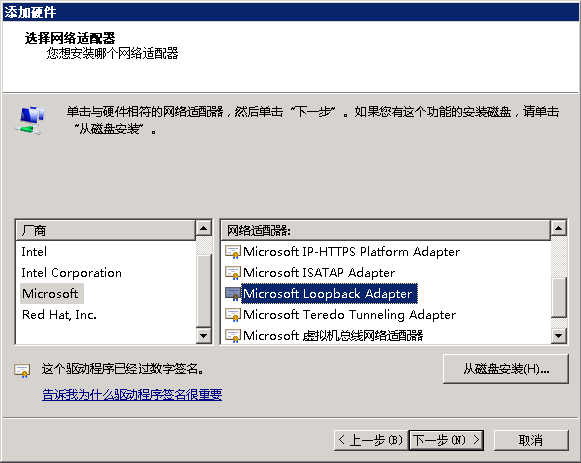Click the adapter list scroll-up arrow
The width and height of the screenshot is (581, 463).
558,228
